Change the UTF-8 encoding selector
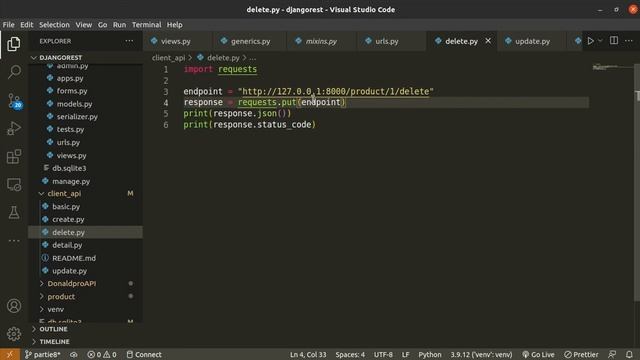This screenshot has height=360, width=640. (x=383, y=354)
